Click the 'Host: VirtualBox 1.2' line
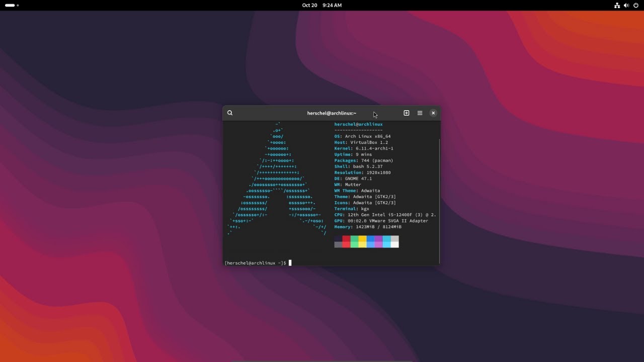 pyautogui.click(x=361, y=142)
